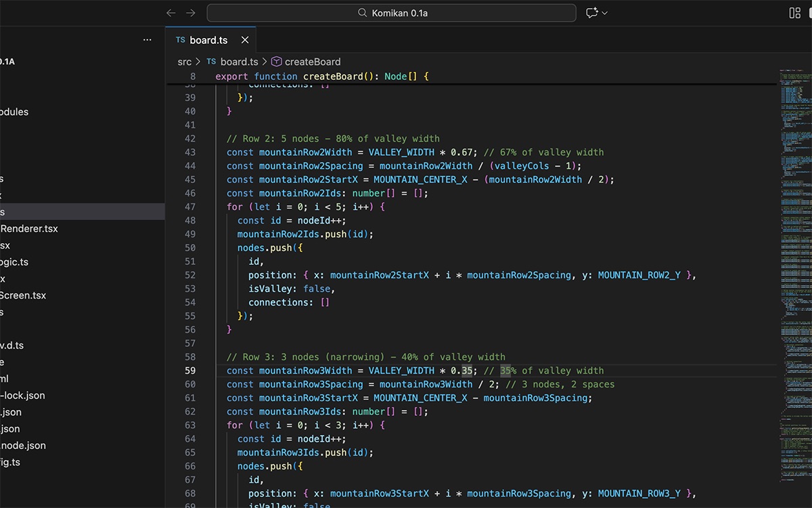Click the minimap code overview
812x508 pixels.
pyautogui.click(x=794, y=203)
